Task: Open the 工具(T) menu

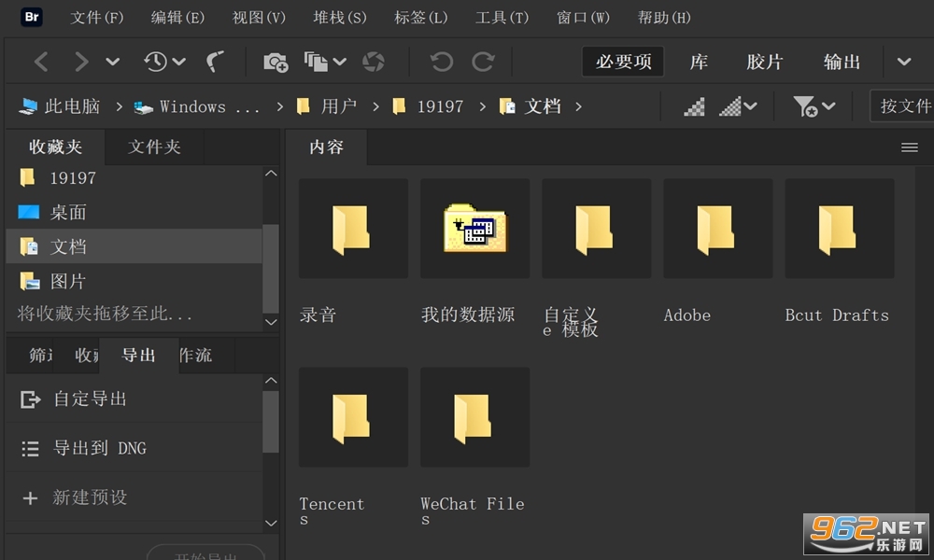Action: [502, 17]
